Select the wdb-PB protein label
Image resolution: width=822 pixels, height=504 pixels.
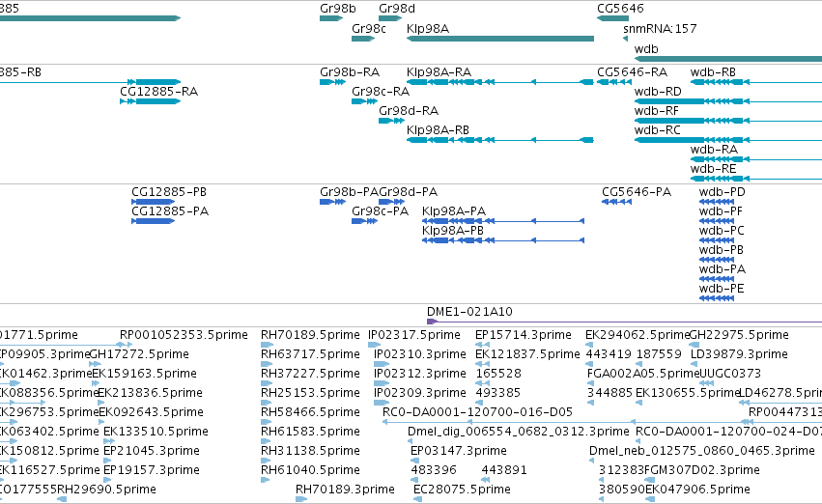(x=722, y=250)
